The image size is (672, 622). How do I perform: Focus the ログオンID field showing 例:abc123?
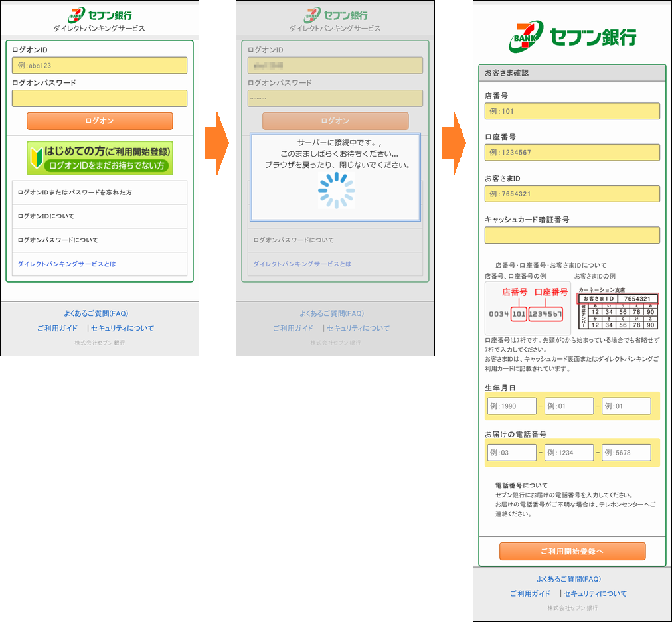coord(100,66)
